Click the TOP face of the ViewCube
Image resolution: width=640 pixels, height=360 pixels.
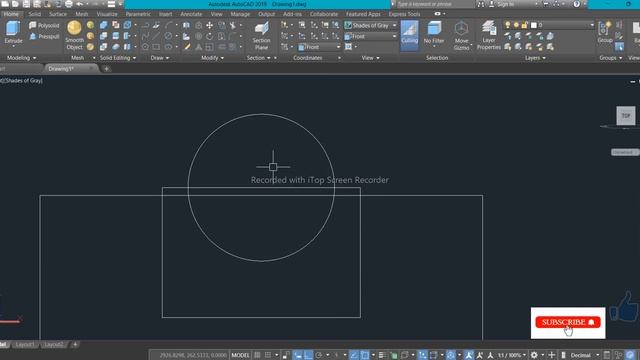click(x=626, y=116)
